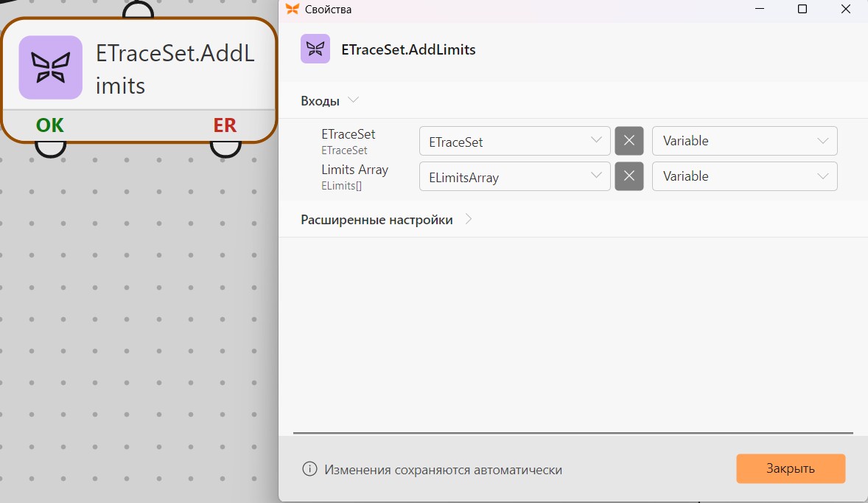
Task: Expand the Расширенные настройки section
Action: pos(469,219)
